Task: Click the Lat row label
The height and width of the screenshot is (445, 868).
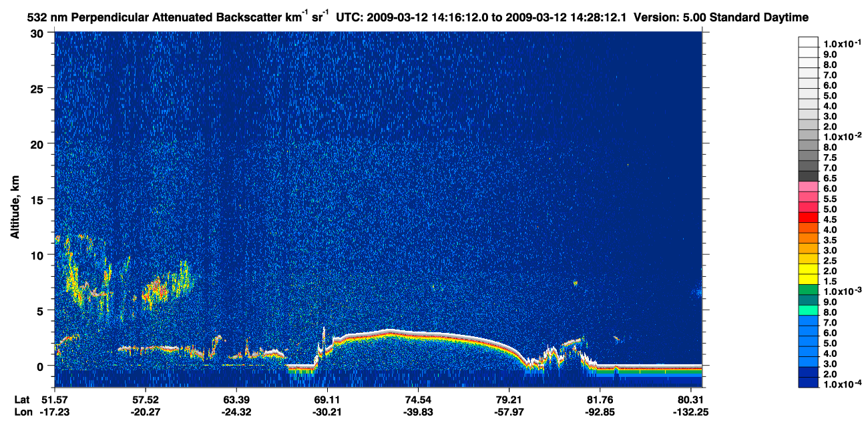Action: click(x=22, y=399)
